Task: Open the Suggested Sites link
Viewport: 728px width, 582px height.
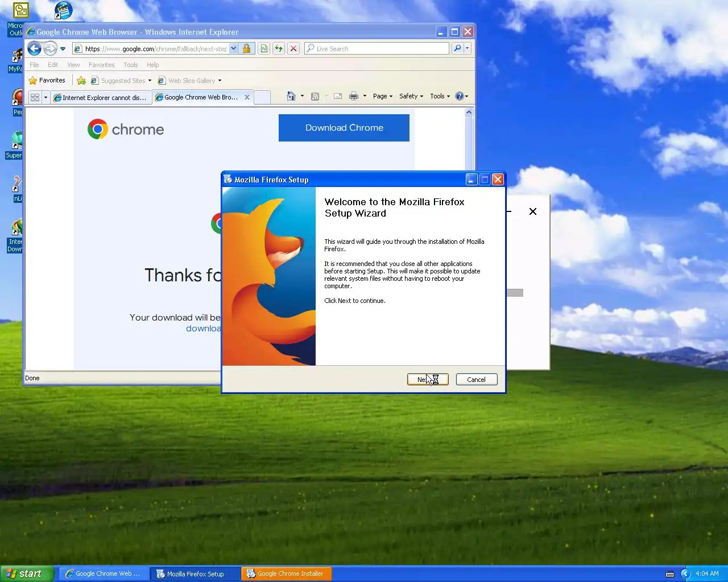Action: 121,81
